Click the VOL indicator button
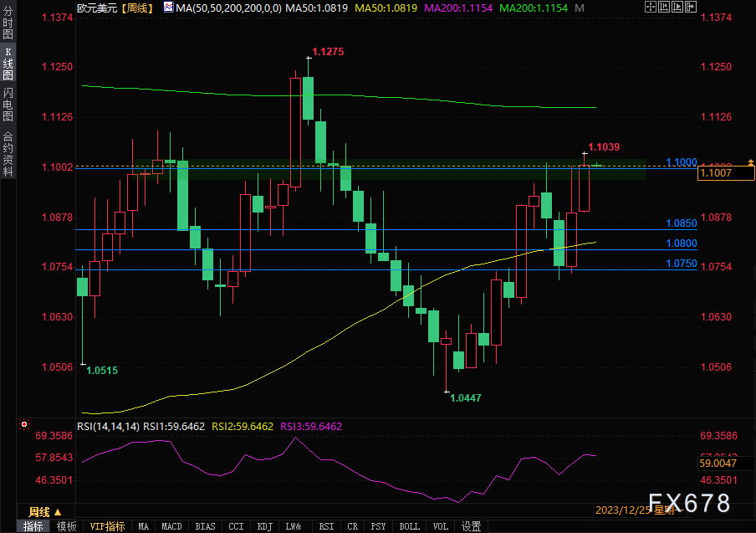This screenshot has width=756, height=533. tap(440, 526)
